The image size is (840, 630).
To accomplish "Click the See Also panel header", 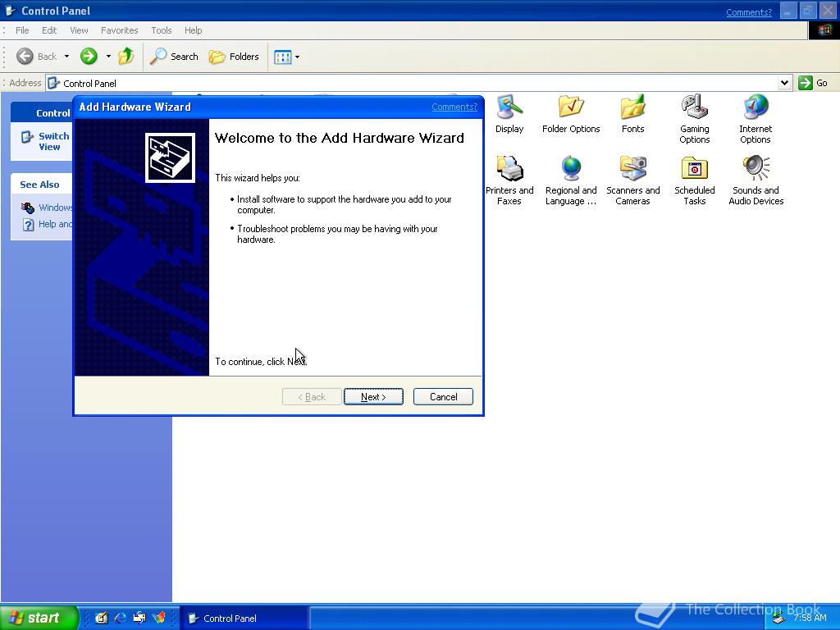I will click(42, 185).
